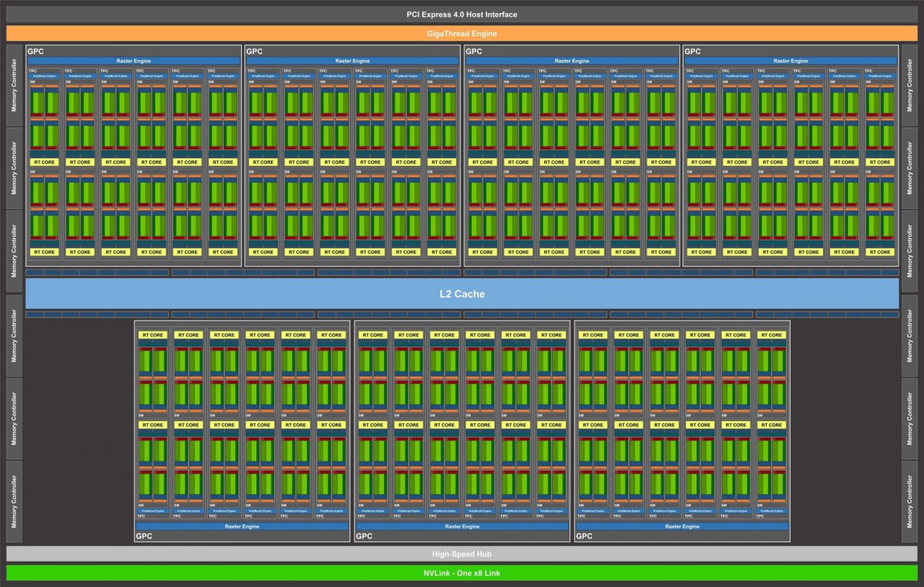924x587 pixels.
Task: Click the first upper RT CORE in the top-left GPC
Action: pos(44,162)
